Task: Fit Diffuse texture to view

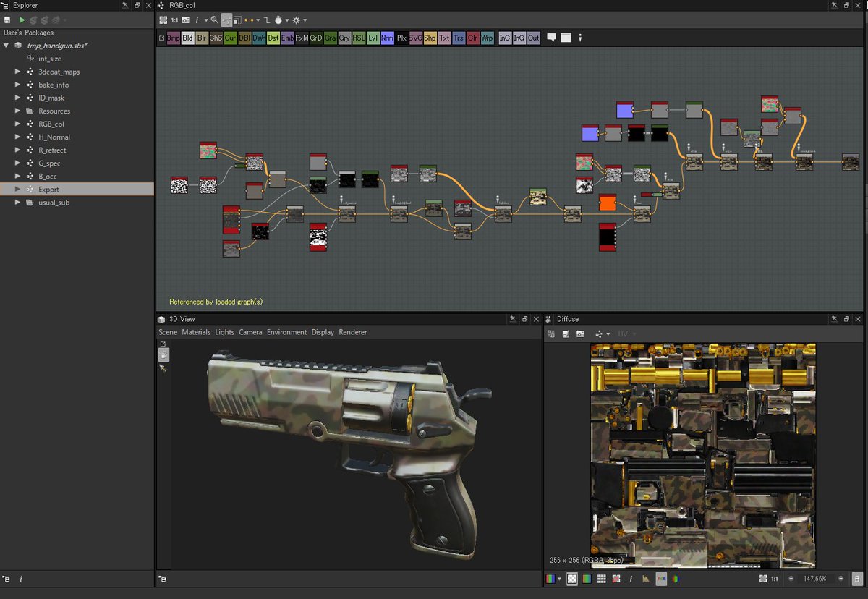Action: pos(763,579)
